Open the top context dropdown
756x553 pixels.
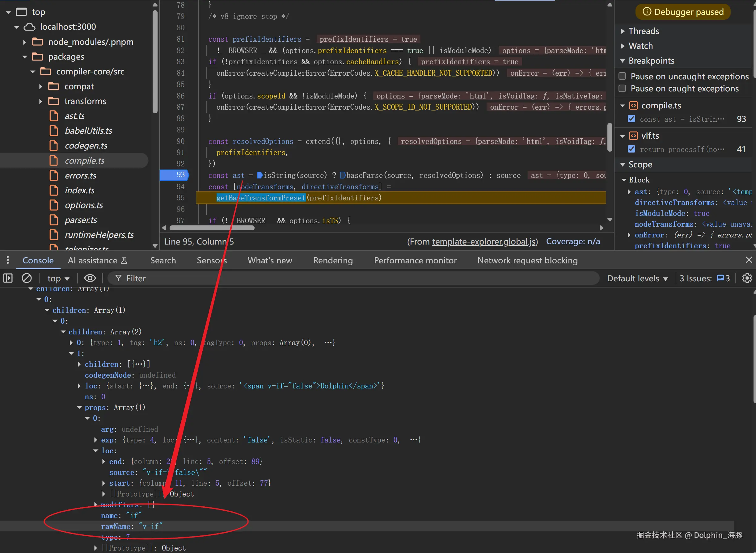[58, 278]
